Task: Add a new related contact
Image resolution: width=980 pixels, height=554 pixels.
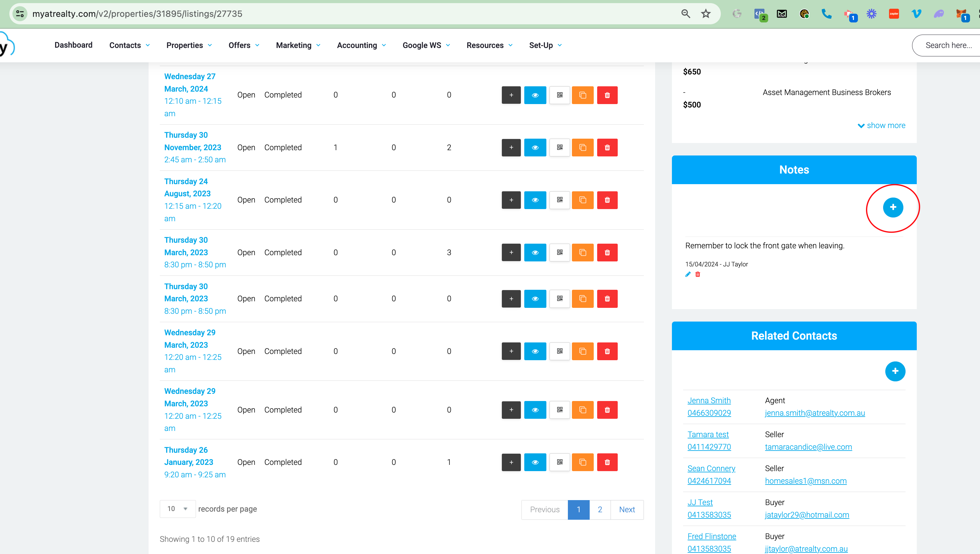Action: (895, 371)
